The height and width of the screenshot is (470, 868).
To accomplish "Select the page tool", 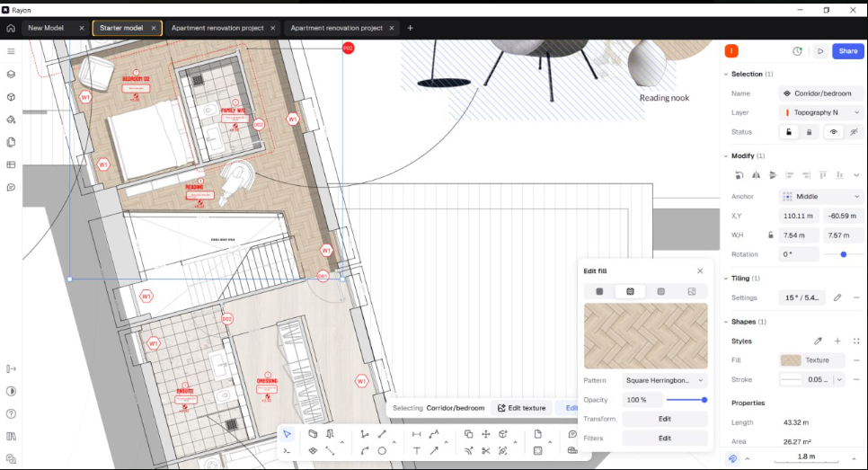I will pos(537,434).
